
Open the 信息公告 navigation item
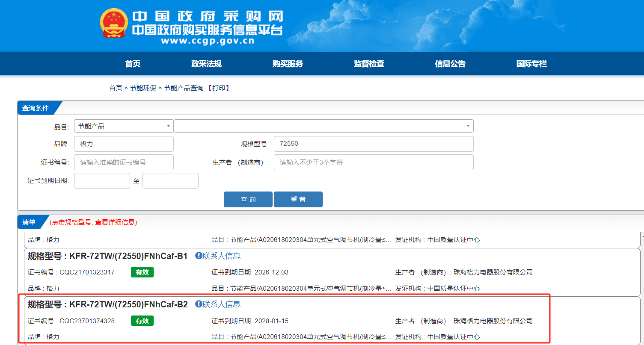coord(450,64)
